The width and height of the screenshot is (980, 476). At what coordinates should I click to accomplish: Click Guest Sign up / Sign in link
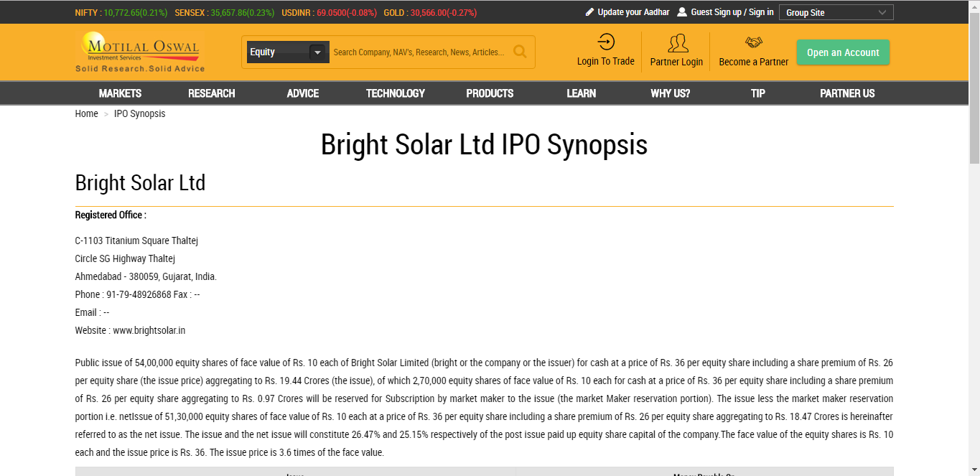732,12
